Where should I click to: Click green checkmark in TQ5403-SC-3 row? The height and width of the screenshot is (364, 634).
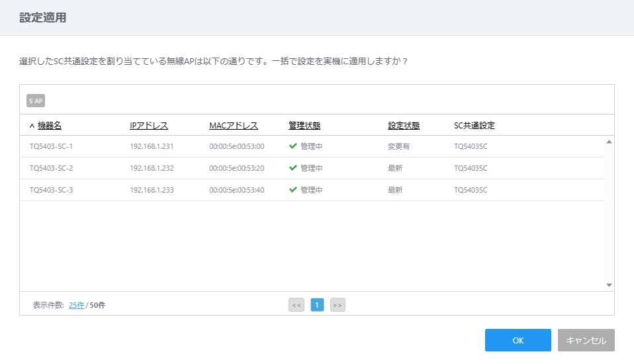[293, 190]
